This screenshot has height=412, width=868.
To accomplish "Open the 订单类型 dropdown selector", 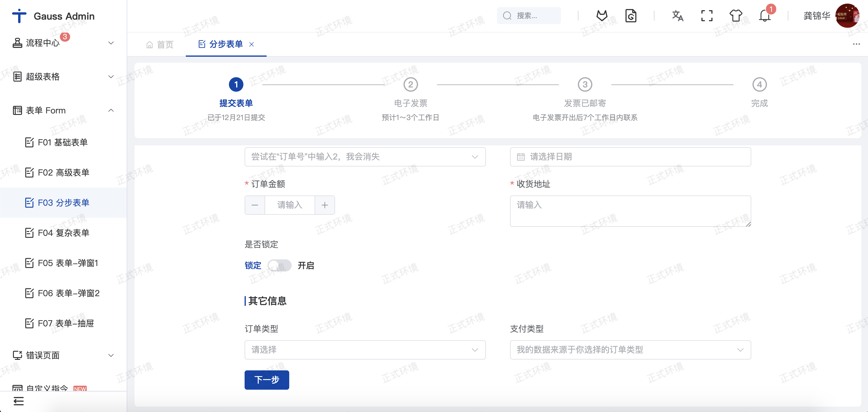I will tap(365, 350).
